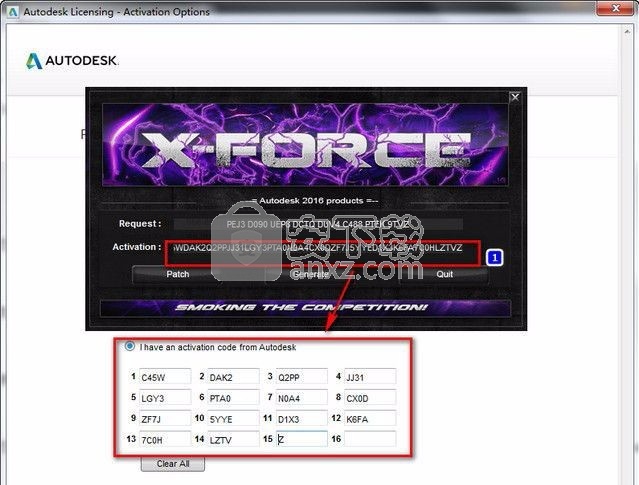Click activation code field 12 containing K6FA
The width and height of the screenshot is (639, 485).
tap(370, 418)
